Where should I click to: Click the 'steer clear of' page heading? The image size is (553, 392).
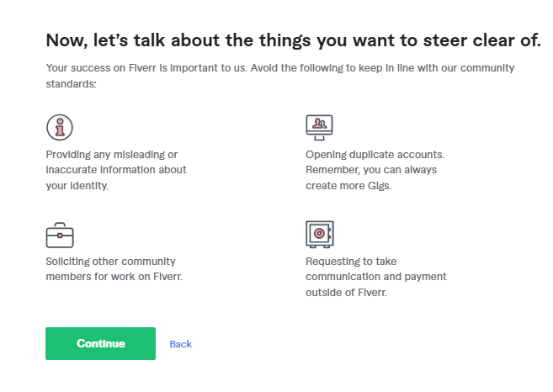click(x=293, y=40)
